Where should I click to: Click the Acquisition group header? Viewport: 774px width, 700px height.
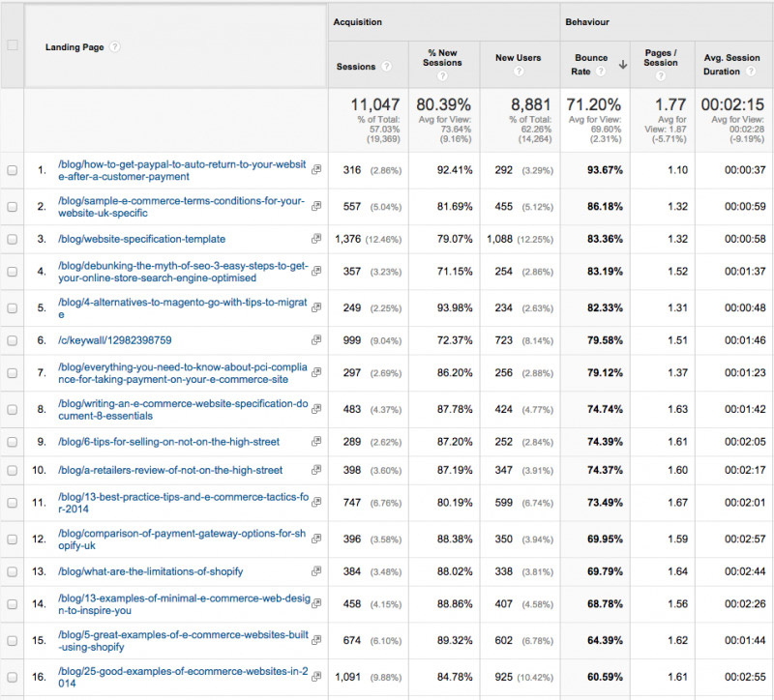click(357, 22)
